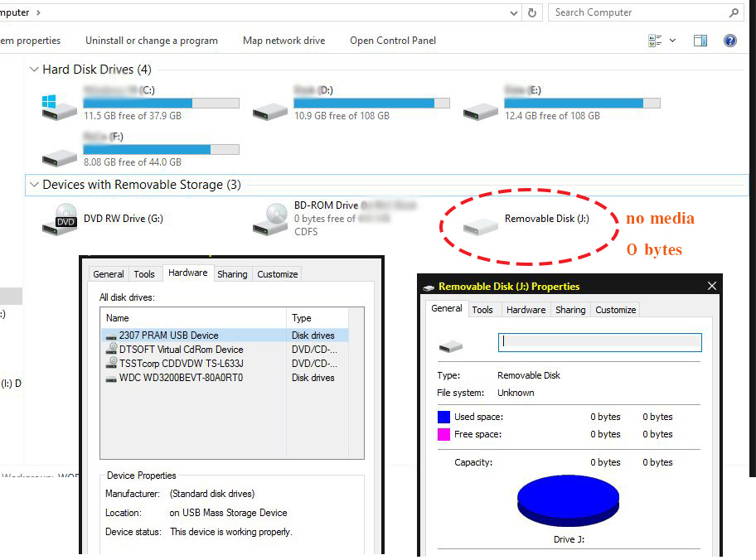Select the E: drive icon
The image size is (756, 560).
tap(480, 111)
